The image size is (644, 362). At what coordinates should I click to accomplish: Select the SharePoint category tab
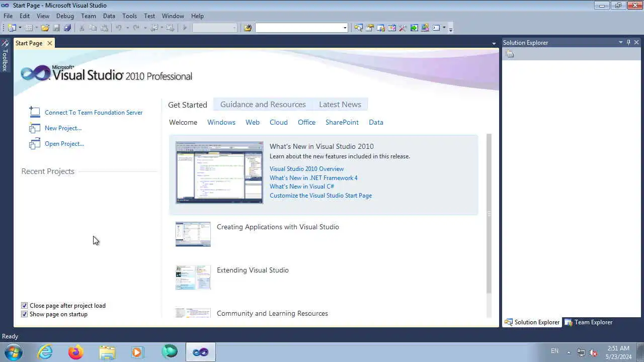click(x=342, y=122)
